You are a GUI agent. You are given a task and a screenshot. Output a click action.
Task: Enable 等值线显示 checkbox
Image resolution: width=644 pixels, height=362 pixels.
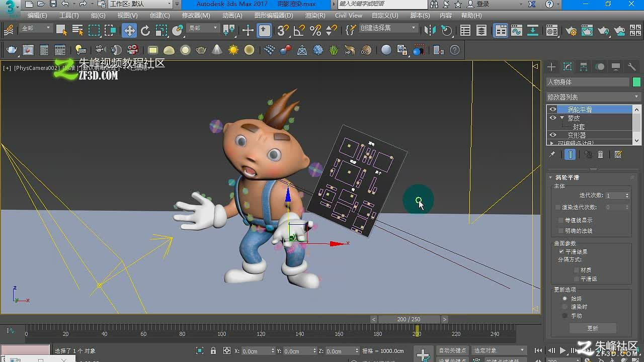(561, 220)
